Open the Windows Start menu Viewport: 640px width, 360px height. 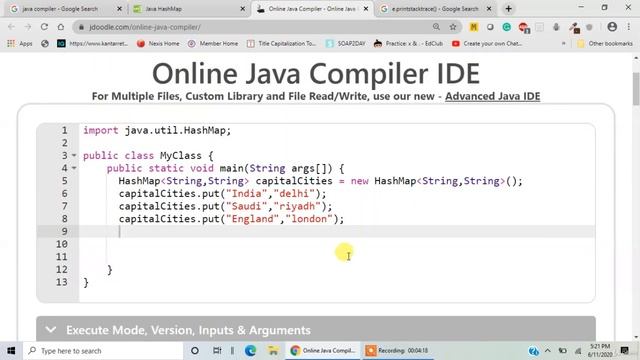pyautogui.click(x=11, y=351)
